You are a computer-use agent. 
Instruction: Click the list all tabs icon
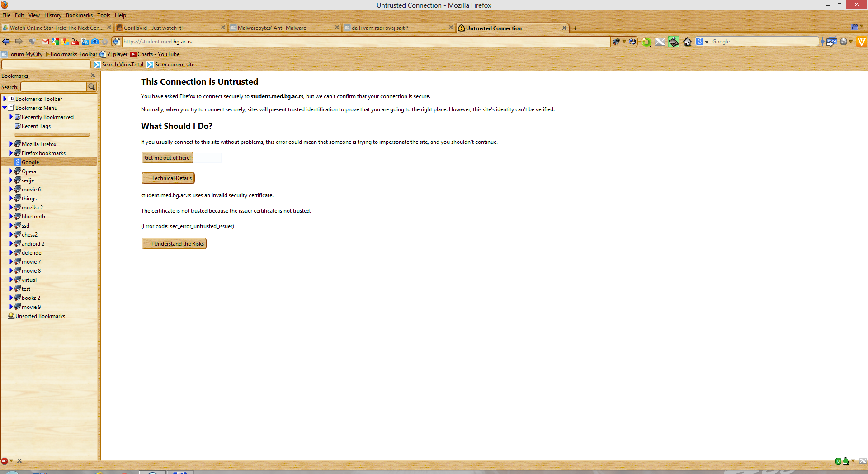tap(854, 27)
